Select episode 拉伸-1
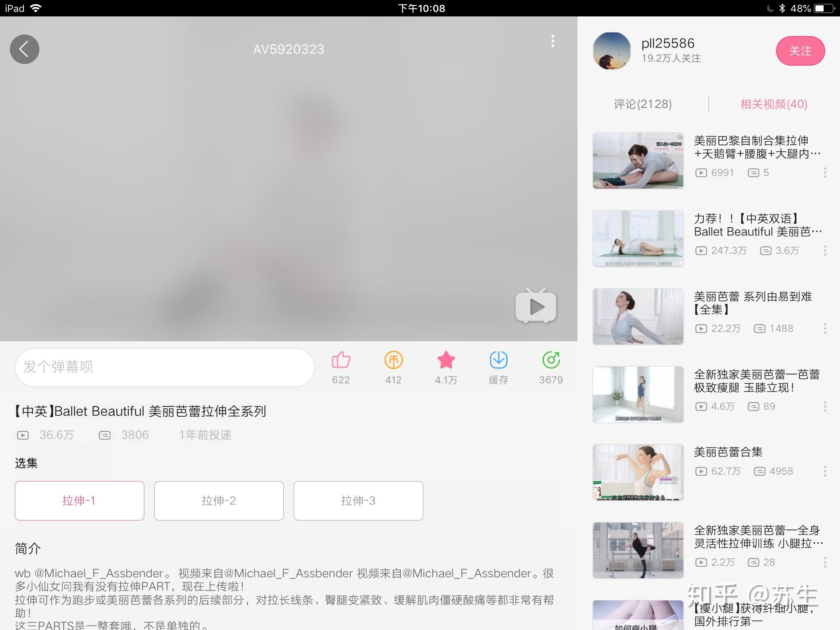The height and width of the screenshot is (630, 840). pos(80,501)
